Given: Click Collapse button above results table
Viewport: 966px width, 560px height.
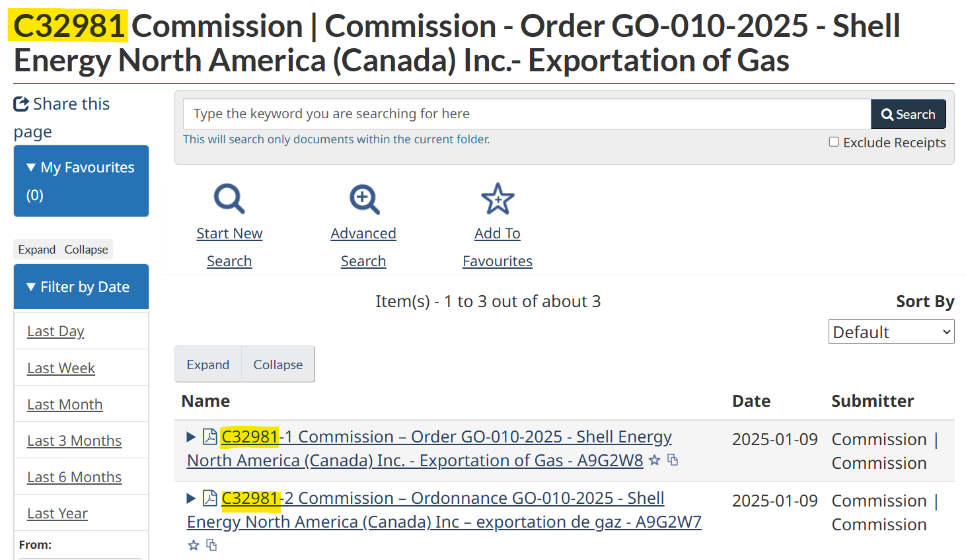Looking at the screenshot, I should (x=278, y=364).
